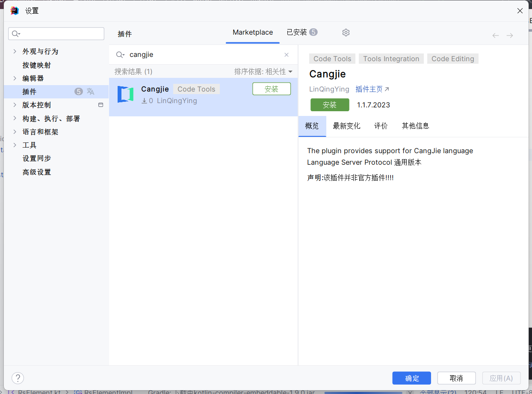Select the Cangjie plugin name in results
The height and width of the screenshot is (394, 532).
pos(155,89)
